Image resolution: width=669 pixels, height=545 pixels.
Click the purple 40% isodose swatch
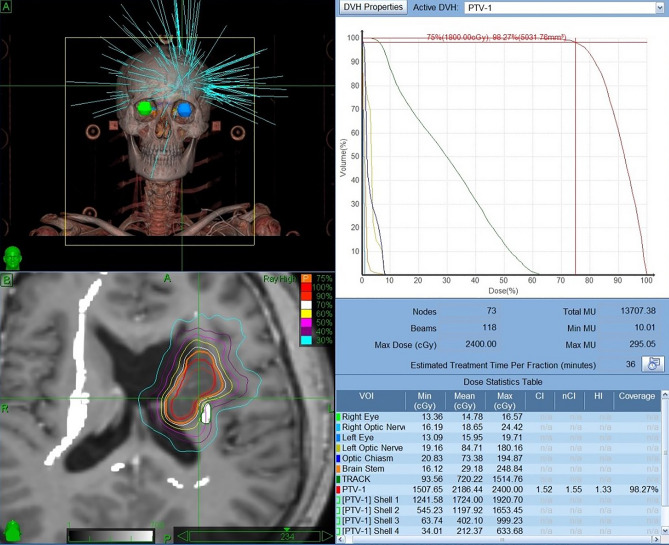pos(306,332)
